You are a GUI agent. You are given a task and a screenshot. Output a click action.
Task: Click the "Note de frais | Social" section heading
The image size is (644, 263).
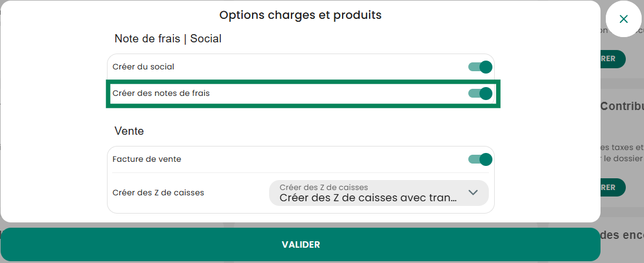(168, 39)
